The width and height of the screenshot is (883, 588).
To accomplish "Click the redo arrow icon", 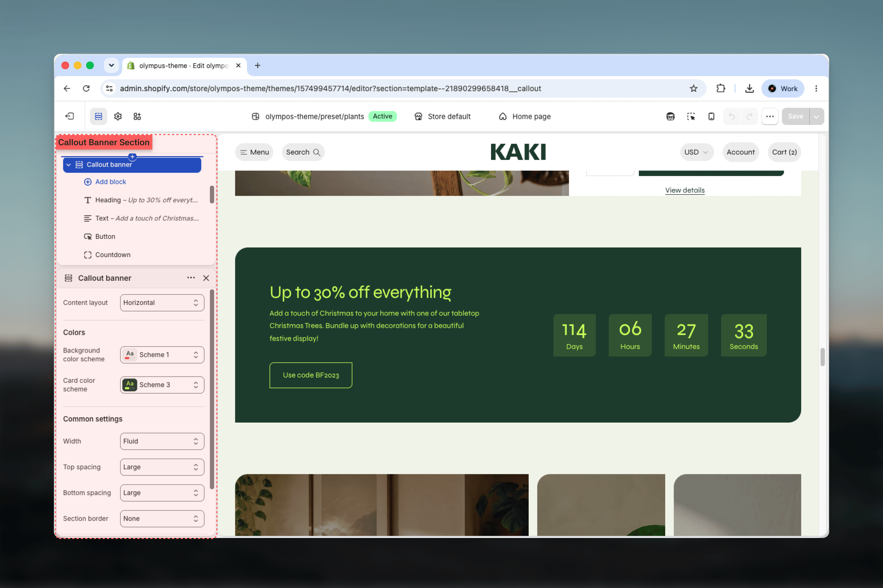I will click(749, 116).
